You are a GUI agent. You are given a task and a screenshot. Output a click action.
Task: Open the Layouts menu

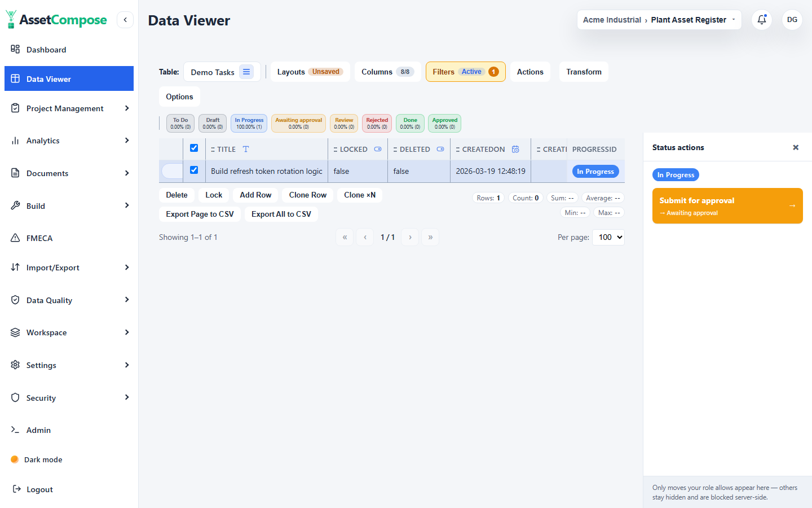coord(310,72)
